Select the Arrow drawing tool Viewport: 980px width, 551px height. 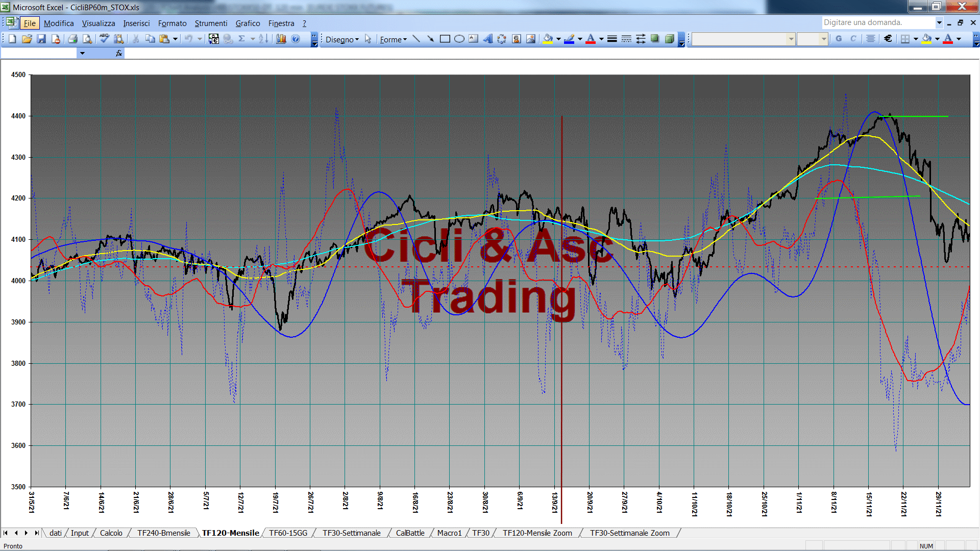coord(431,39)
